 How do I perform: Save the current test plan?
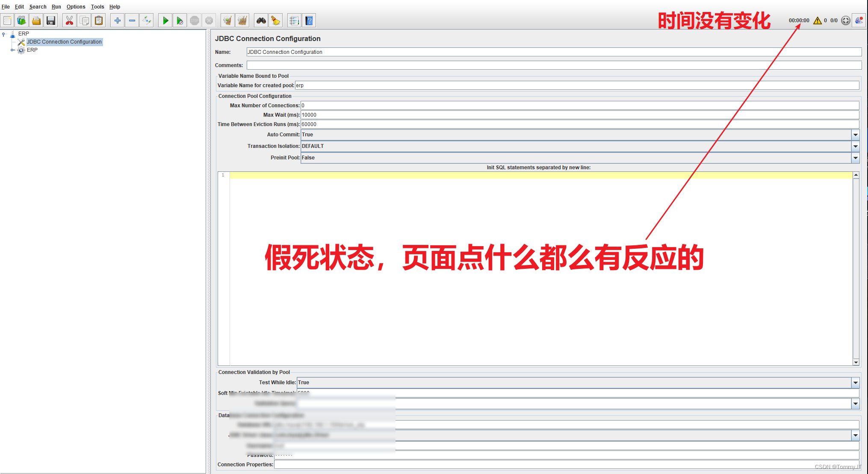[51, 20]
